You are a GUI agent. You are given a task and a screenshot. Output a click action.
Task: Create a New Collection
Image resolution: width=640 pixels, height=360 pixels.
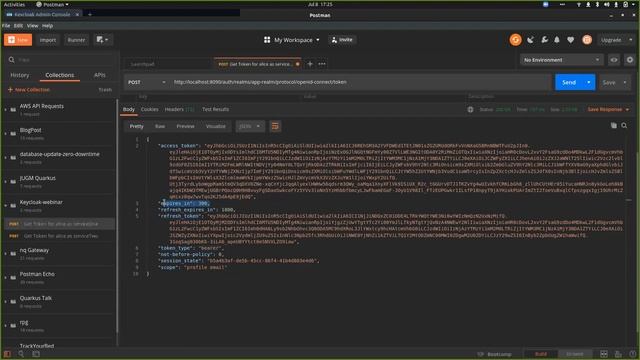(29, 90)
